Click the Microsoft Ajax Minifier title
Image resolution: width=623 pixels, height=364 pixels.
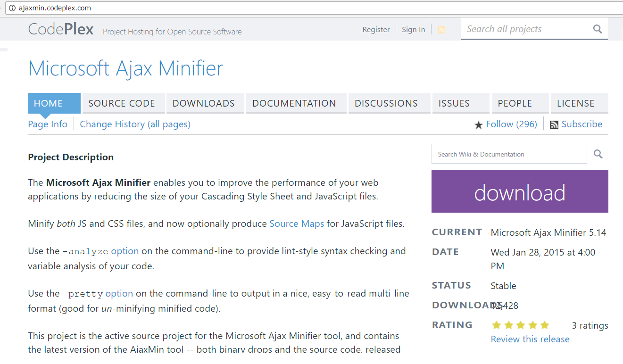pyautogui.click(x=125, y=68)
